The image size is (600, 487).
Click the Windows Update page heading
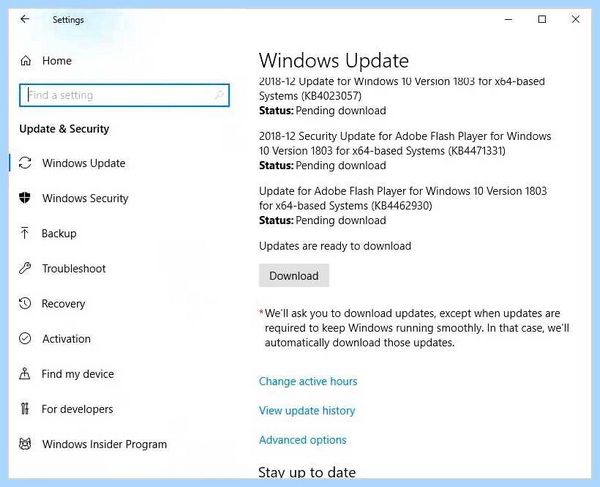point(334,60)
